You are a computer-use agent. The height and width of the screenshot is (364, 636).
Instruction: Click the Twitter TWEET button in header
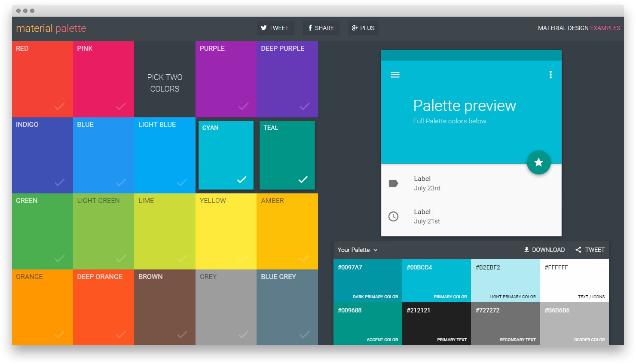(x=275, y=28)
